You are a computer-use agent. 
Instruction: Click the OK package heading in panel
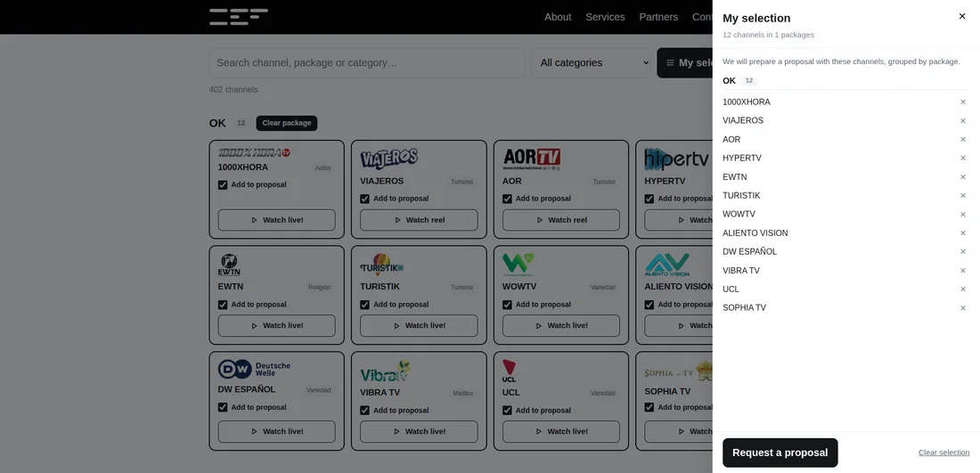click(730, 80)
